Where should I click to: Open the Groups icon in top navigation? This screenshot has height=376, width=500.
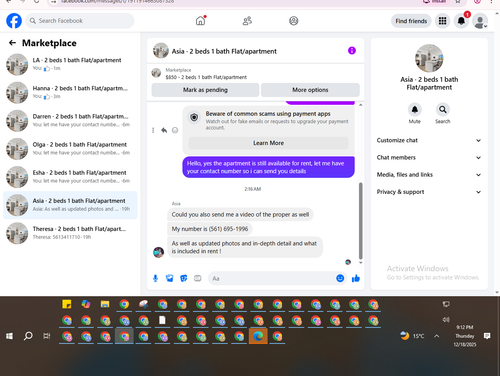tap(293, 21)
